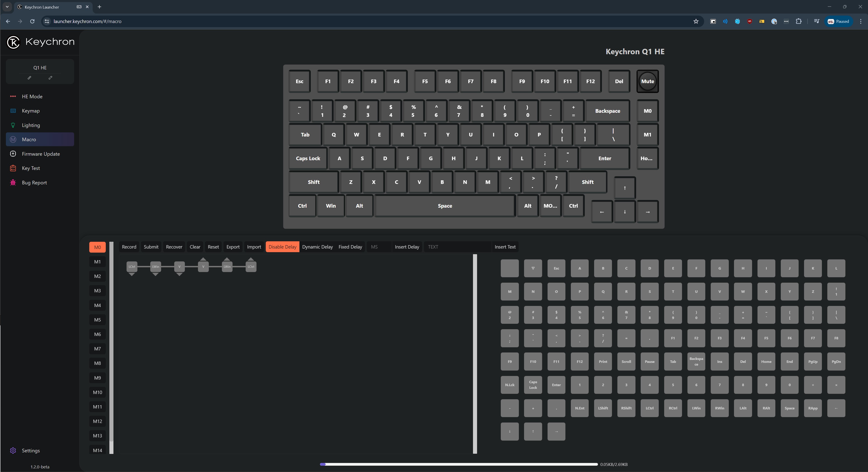Select the M10 macro slot
Screen dimensions: 868x472
[98, 392]
